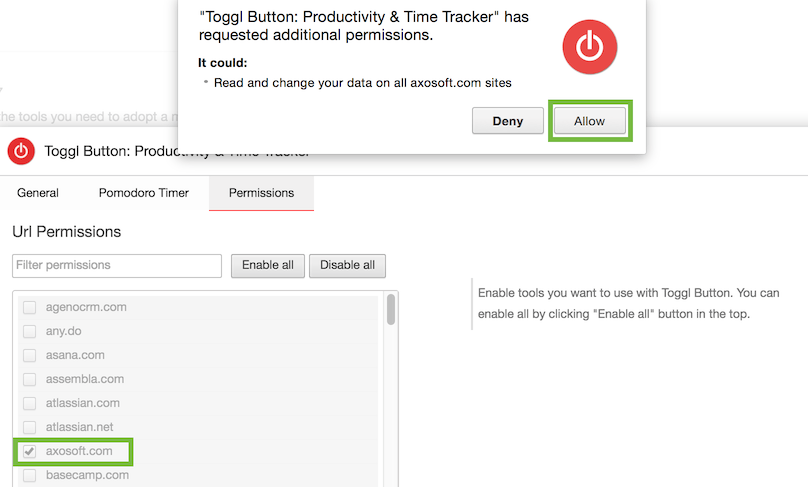Click the 'Enable tools you want to use' help text
The height and width of the screenshot is (487, 808).
629,304
